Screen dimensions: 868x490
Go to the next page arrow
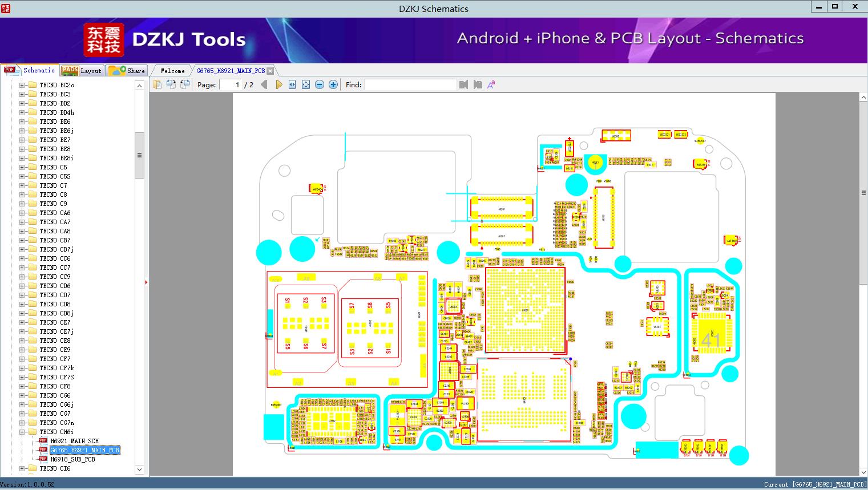[x=278, y=84]
